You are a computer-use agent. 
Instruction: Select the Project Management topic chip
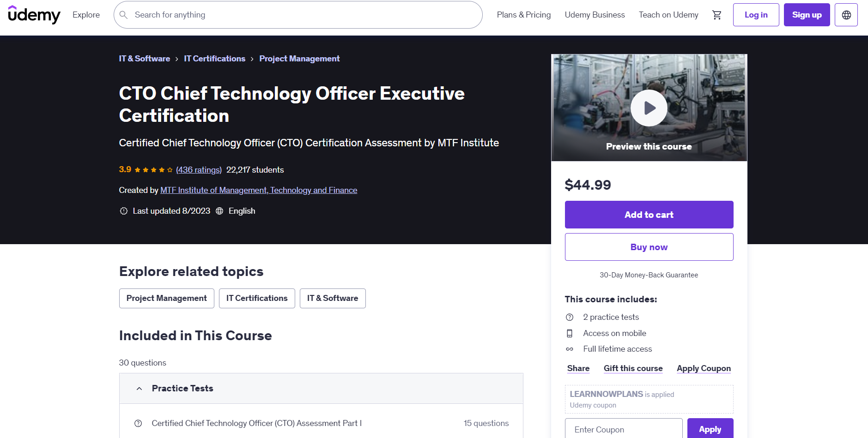pyautogui.click(x=167, y=298)
